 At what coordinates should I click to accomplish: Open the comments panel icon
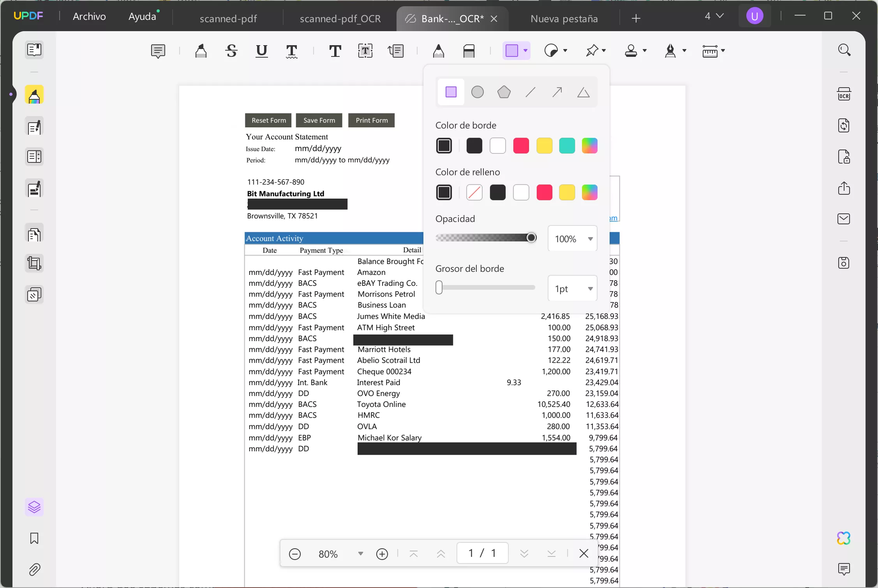(844, 569)
